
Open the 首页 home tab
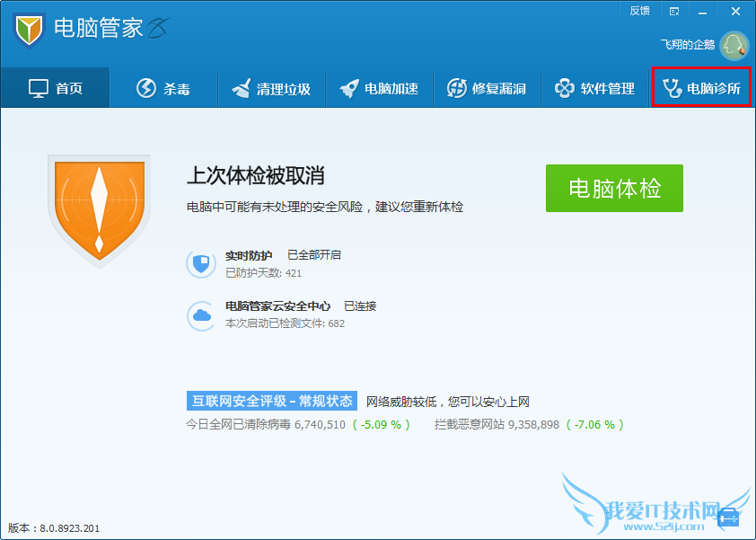[x=55, y=88]
